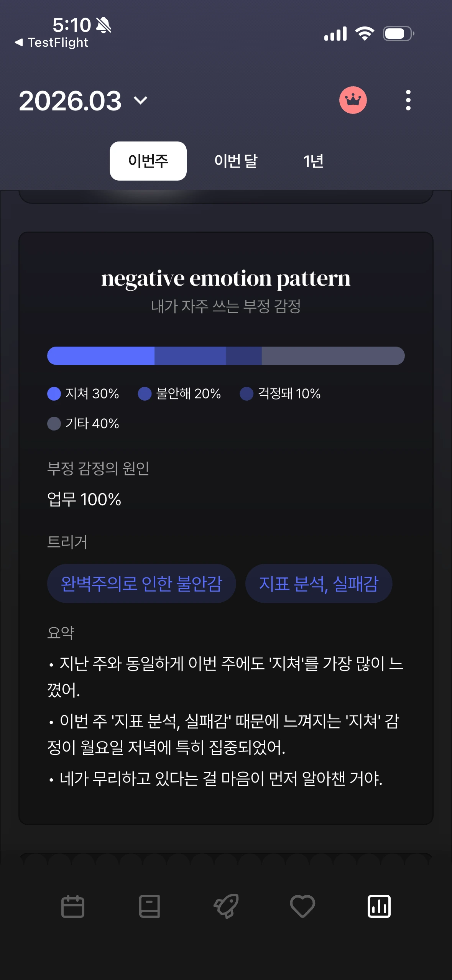The image size is (452, 980).
Task: Open the three-dot more options menu
Action: pyautogui.click(x=408, y=100)
